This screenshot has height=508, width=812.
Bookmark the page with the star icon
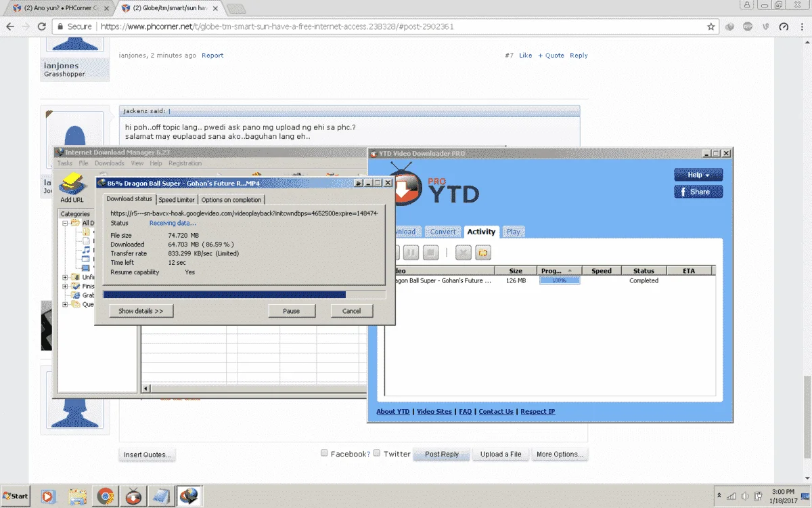(x=711, y=26)
